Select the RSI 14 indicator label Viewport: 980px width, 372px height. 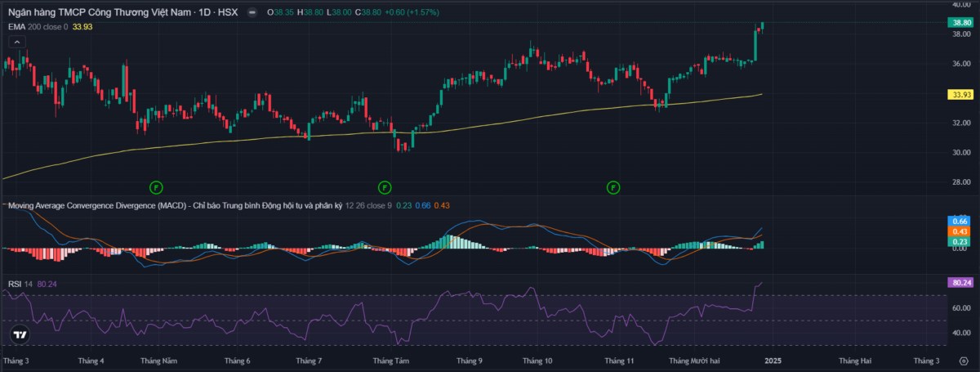coord(20,284)
